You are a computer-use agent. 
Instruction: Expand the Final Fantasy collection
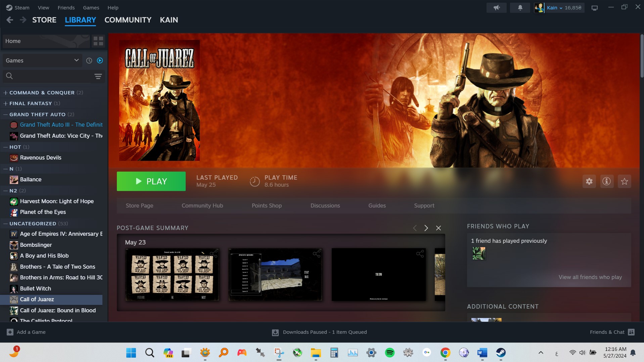click(5, 103)
